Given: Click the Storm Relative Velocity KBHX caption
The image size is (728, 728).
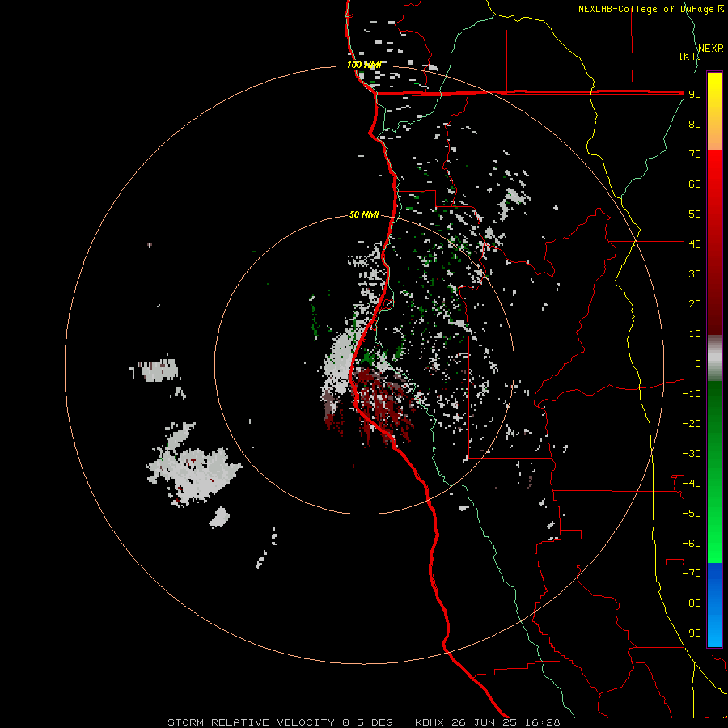Looking at the screenshot, I should point(363,722).
